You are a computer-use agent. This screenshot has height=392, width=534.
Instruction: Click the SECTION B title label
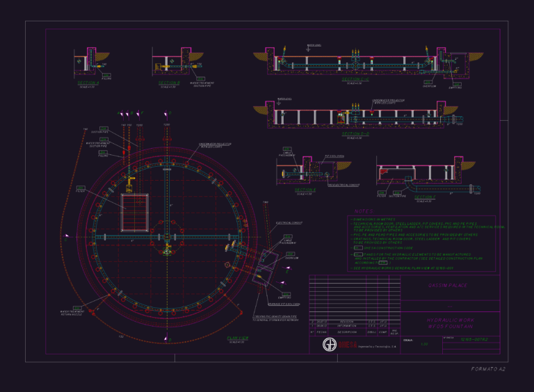169,83
